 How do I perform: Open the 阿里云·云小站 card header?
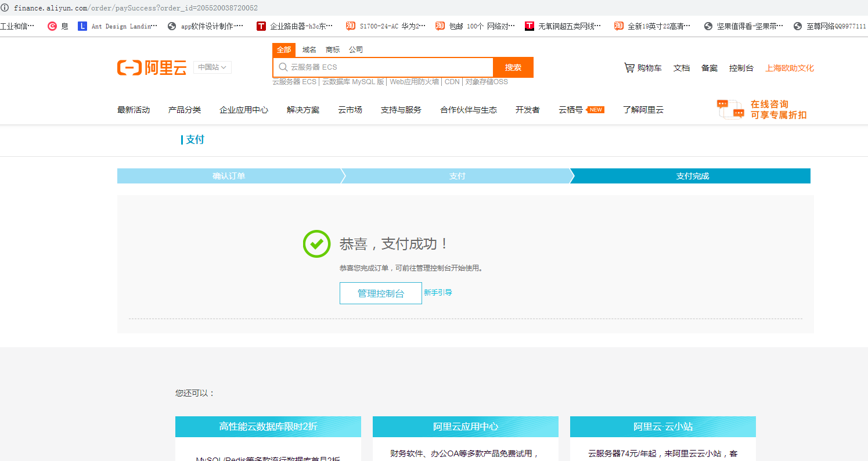click(663, 427)
